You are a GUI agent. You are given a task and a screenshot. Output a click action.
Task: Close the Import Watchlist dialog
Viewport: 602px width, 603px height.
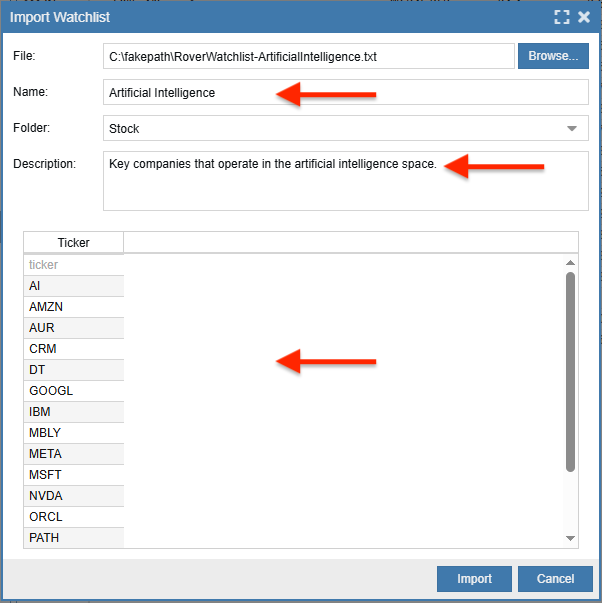[584, 17]
